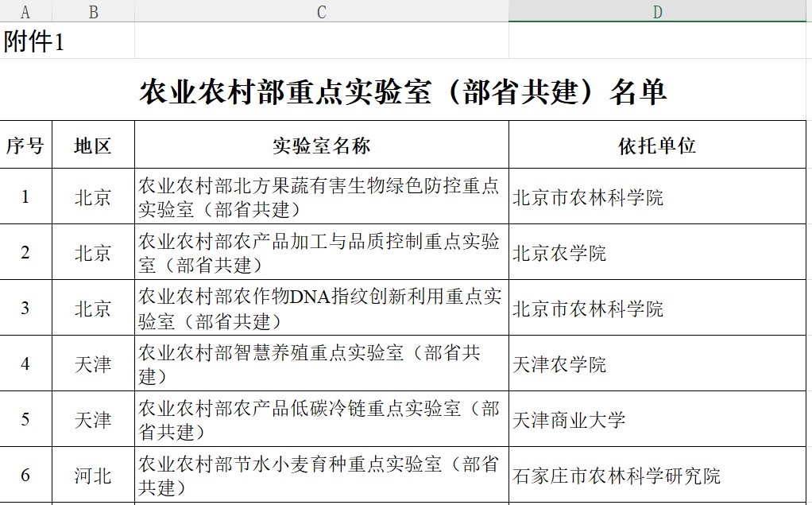Select the 天津农学院 cell
This screenshot has height=505, width=812.
coord(657,364)
